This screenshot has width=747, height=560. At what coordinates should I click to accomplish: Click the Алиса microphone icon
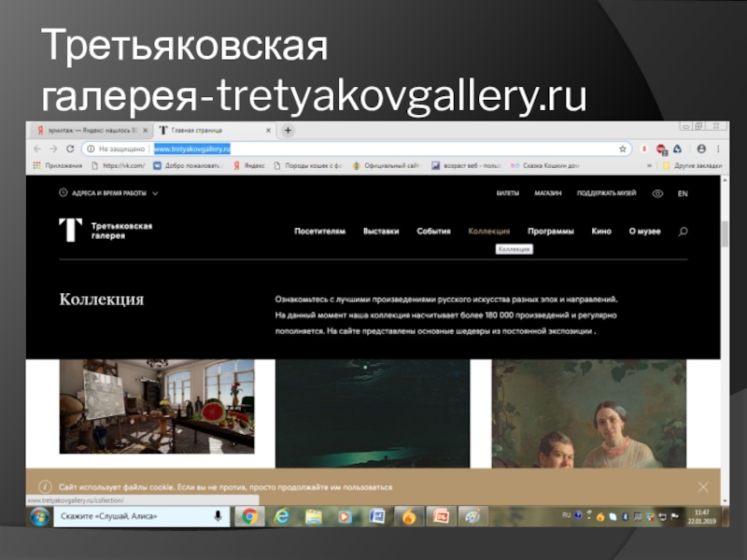click(x=218, y=517)
